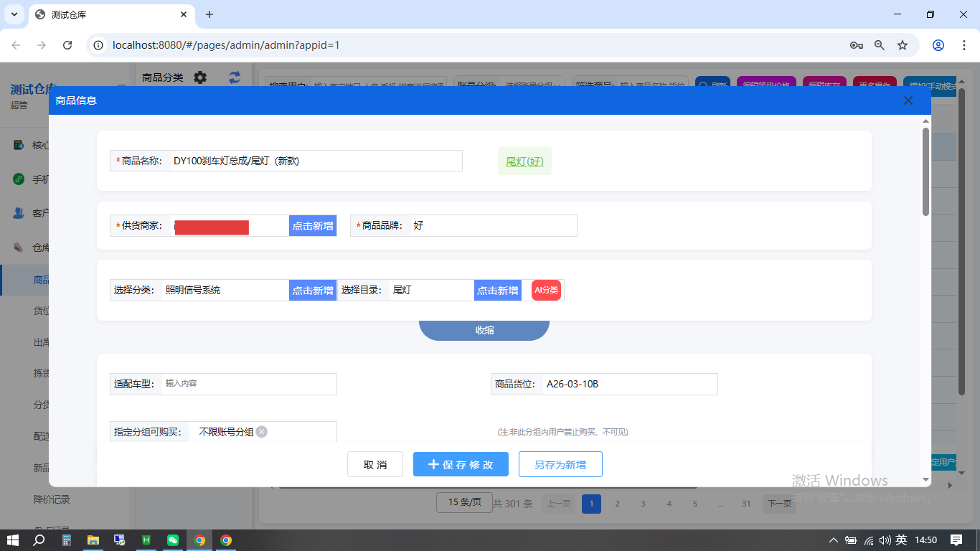
Task: Click the green 尾灯(好) link
Action: pyautogui.click(x=524, y=161)
